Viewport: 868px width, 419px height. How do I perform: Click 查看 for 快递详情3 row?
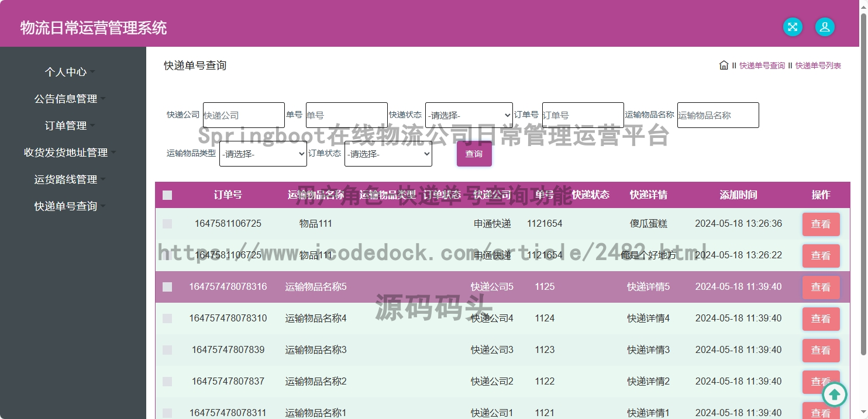click(821, 351)
